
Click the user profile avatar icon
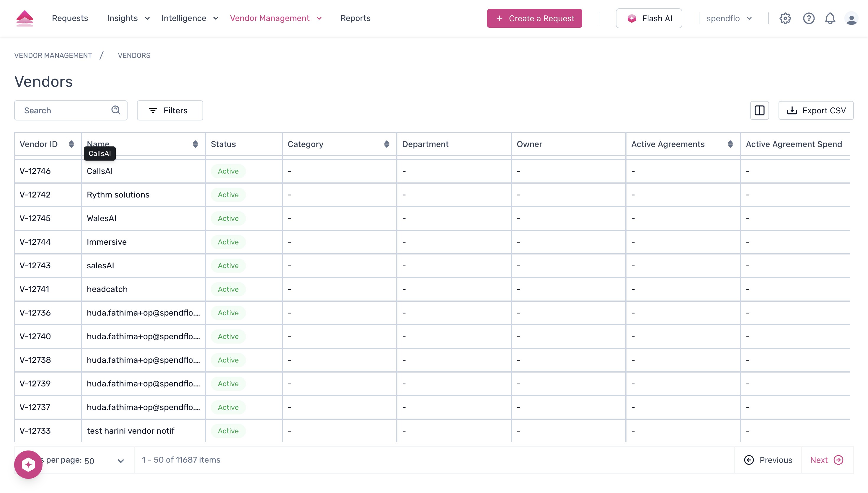(x=852, y=18)
